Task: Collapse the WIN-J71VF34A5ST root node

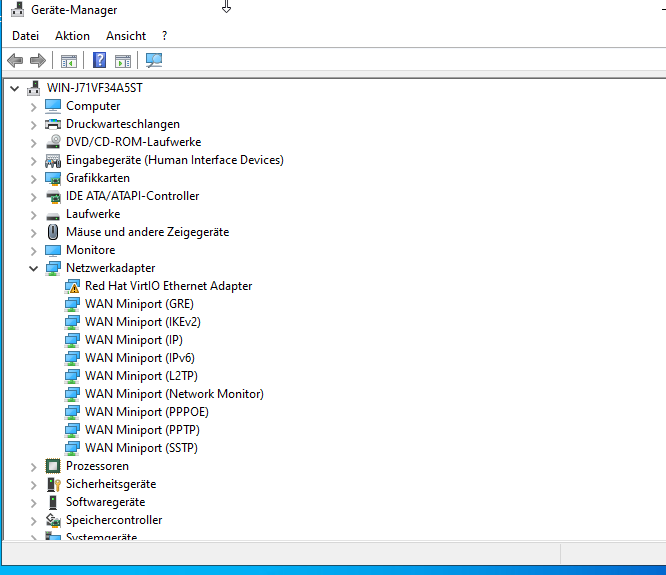Action: click(14, 88)
